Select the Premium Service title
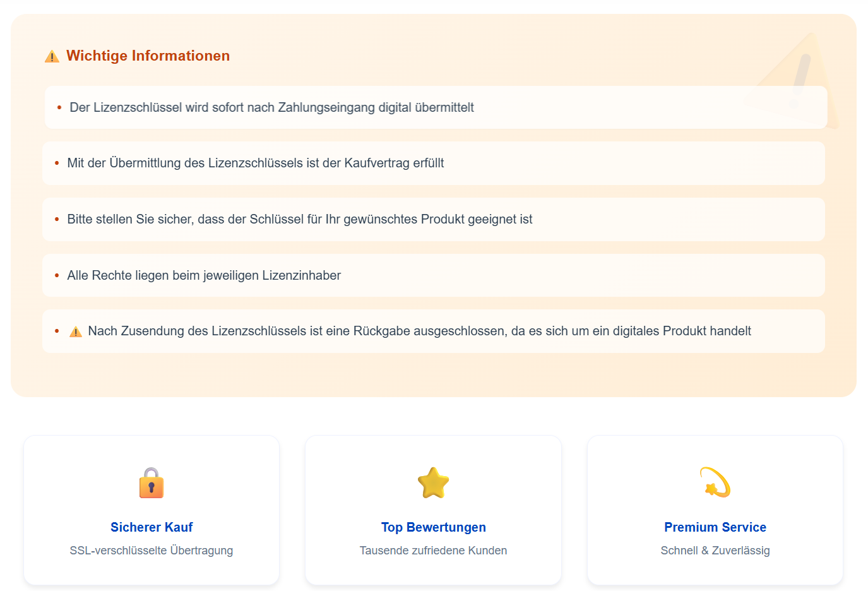This screenshot has width=868, height=591. coord(715,527)
